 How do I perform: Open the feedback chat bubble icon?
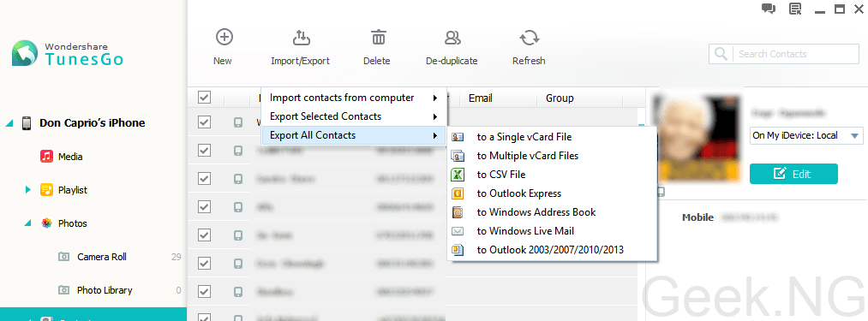click(x=768, y=9)
